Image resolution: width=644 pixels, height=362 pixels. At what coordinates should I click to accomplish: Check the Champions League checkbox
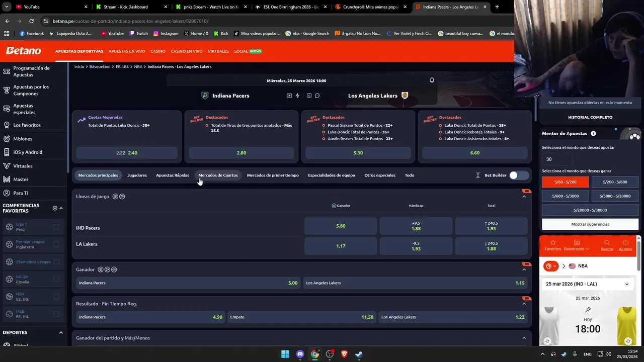coord(56,261)
